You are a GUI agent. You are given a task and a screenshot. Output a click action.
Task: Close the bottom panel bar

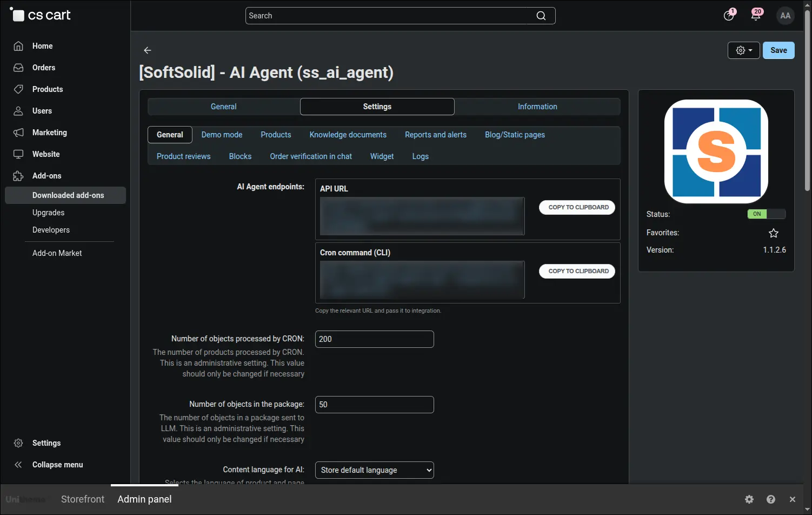(793, 499)
